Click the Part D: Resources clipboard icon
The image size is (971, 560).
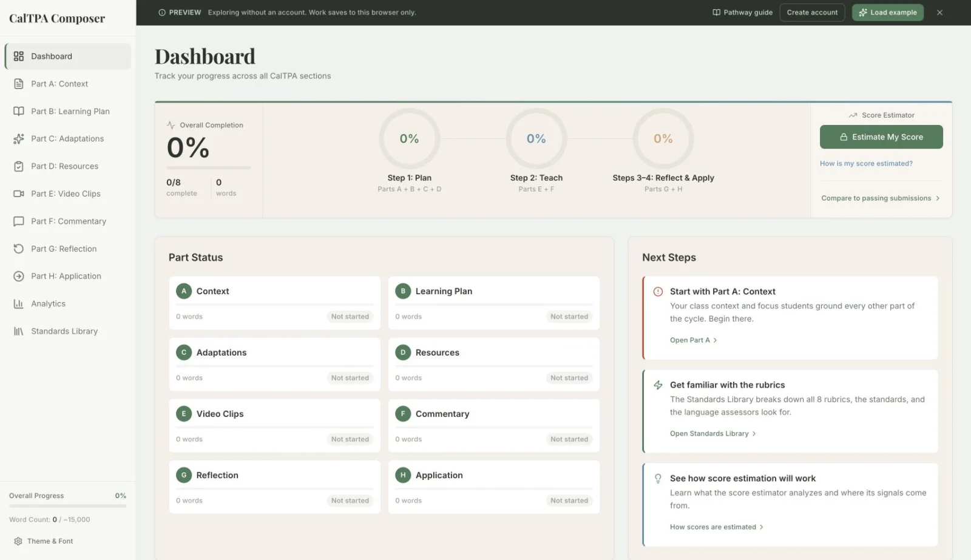(19, 166)
